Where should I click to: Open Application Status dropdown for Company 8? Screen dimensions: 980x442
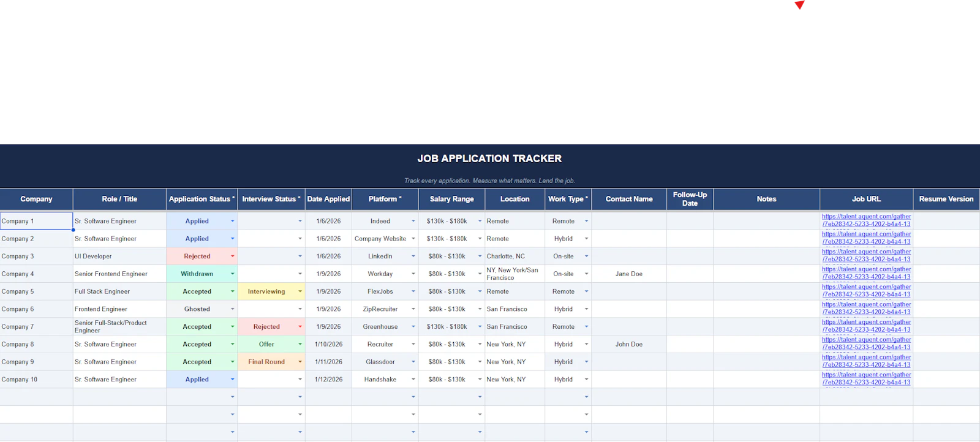tap(232, 345)
